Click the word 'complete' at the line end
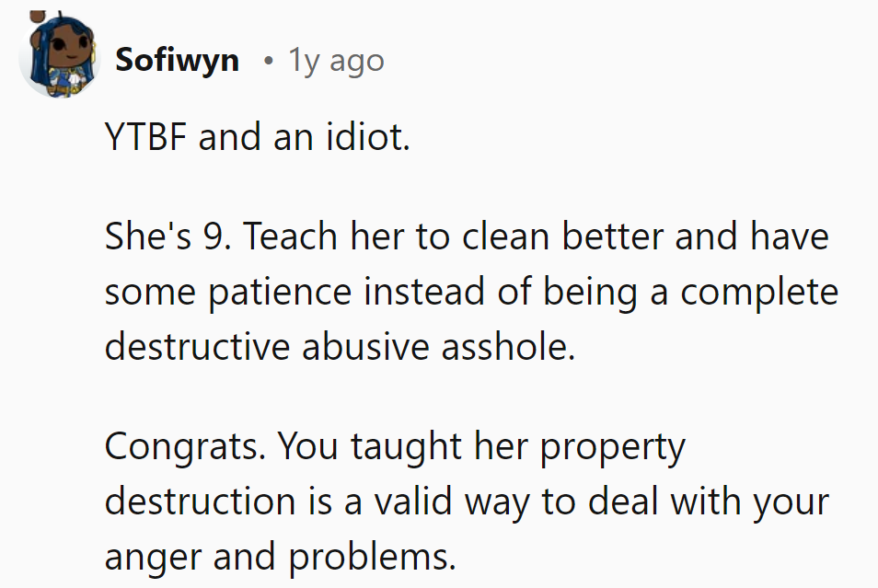The width and height of the screenshot is (878, 588). pos(759,293)
